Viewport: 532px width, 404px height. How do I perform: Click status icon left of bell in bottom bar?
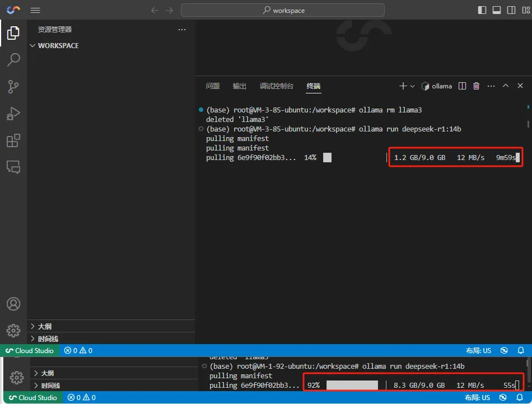tap(503, 397)
